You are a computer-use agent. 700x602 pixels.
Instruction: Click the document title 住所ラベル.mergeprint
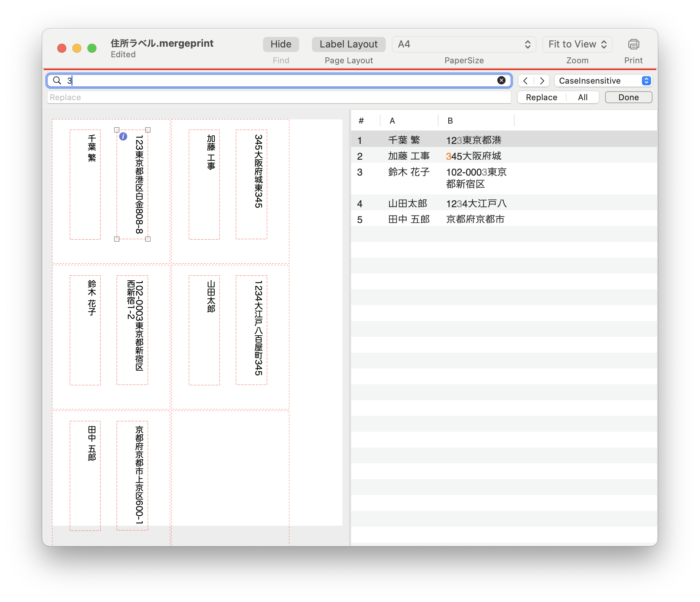[162, 43]
